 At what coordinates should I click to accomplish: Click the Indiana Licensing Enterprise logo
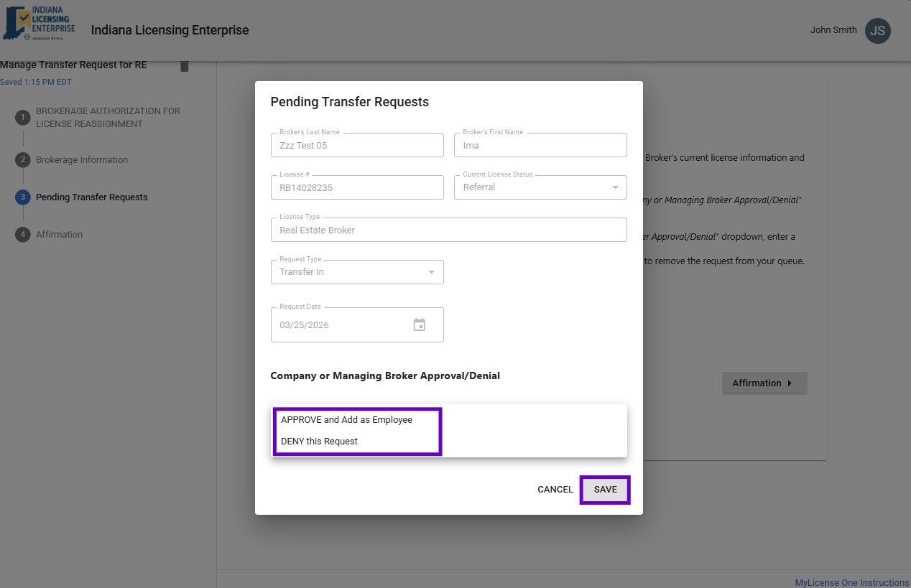click(x=40, y=24)
